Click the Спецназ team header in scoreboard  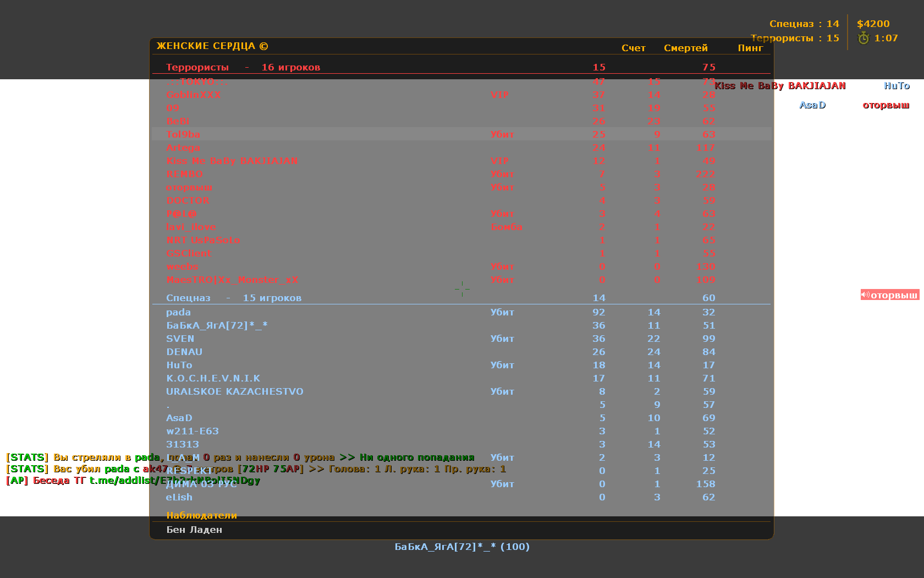[188, 298]
